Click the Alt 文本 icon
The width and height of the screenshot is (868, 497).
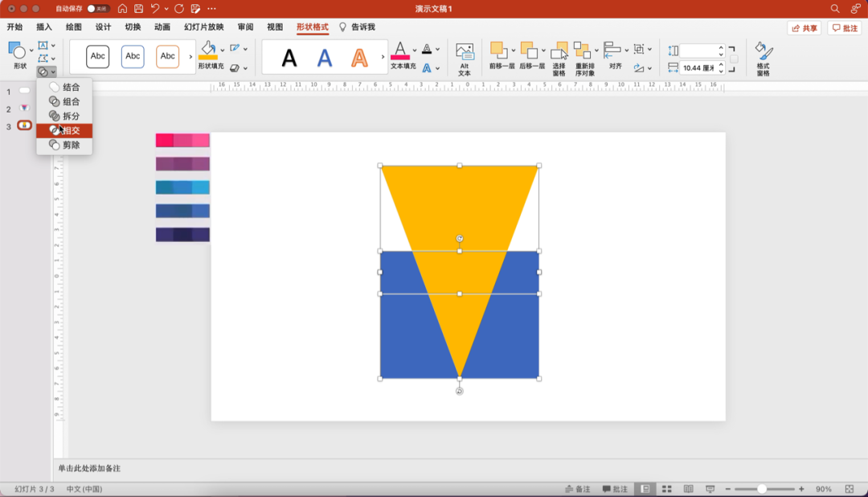(465, 52)
